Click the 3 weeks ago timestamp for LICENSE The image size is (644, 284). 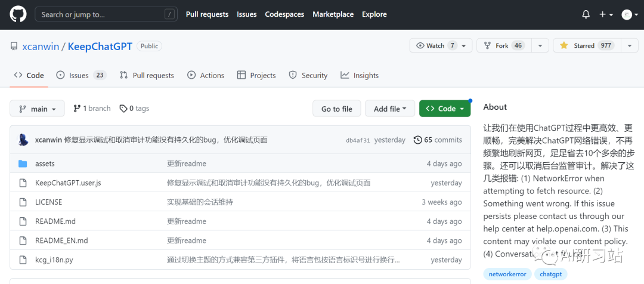441,202
